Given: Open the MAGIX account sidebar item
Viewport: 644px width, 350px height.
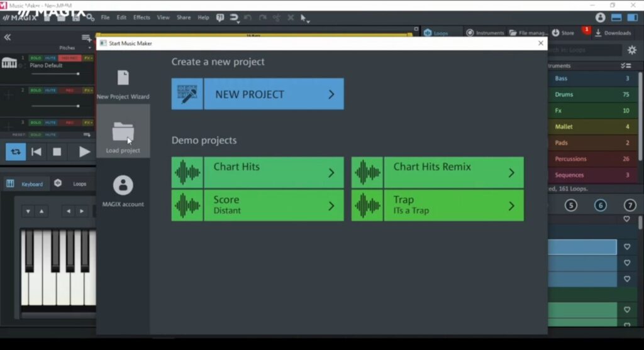Looking at the screenshot, I should [x=123, y=191].
